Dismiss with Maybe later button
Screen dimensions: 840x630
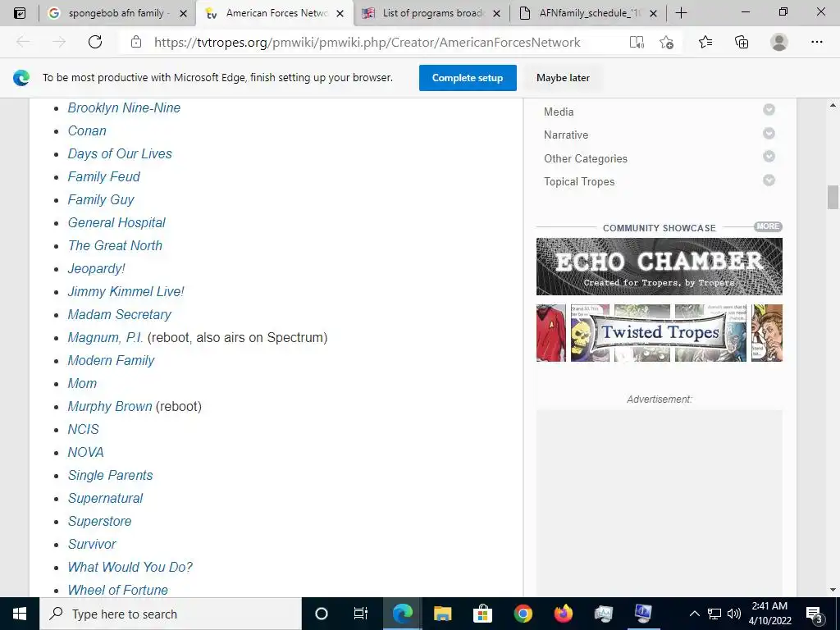click(x=563, y=78)
